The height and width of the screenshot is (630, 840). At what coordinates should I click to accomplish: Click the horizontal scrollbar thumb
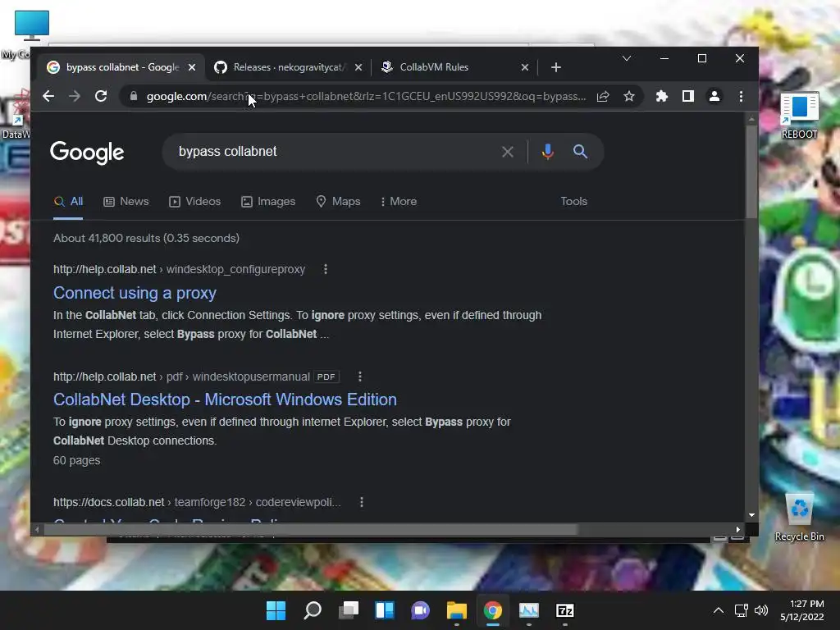[311, 530]
